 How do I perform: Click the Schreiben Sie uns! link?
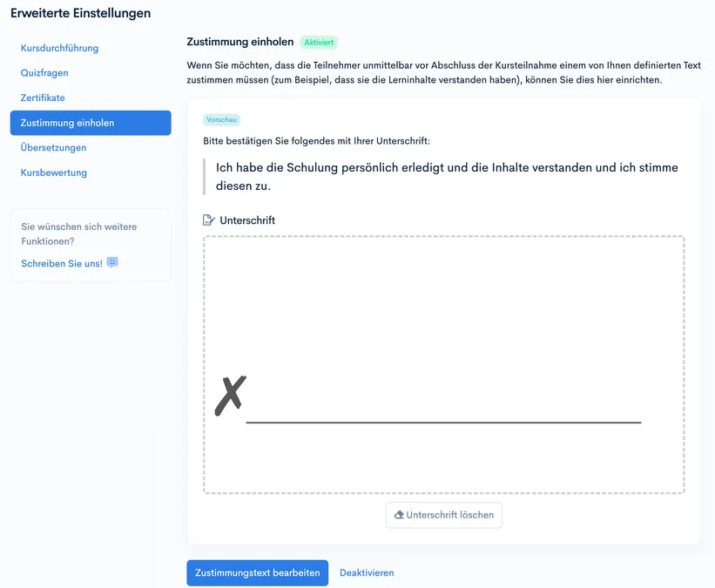[62, 263]
